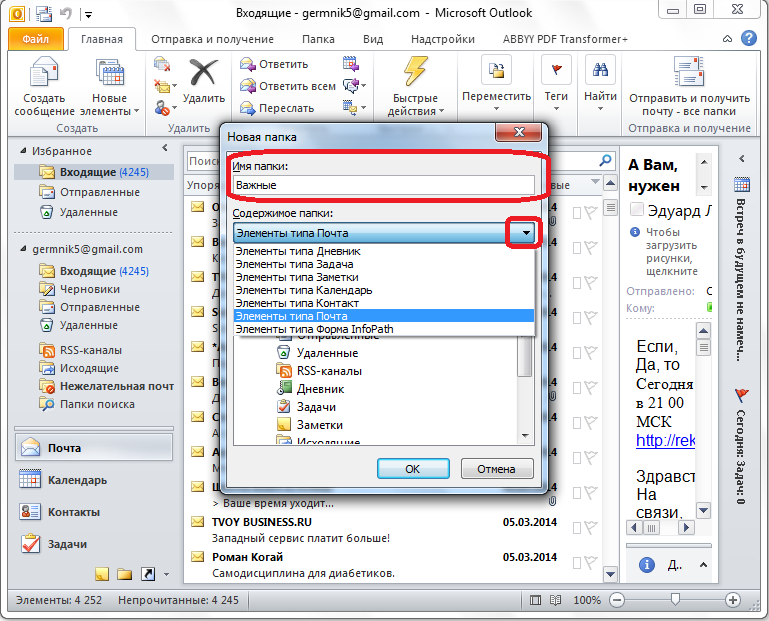Delete the selected message with Удалить

tap(204, 81)
